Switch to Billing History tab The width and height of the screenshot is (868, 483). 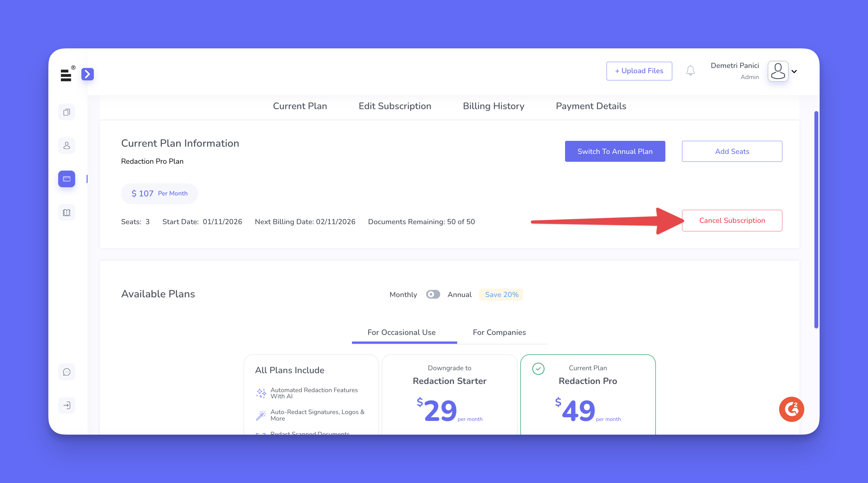click(x=493, y=106)
